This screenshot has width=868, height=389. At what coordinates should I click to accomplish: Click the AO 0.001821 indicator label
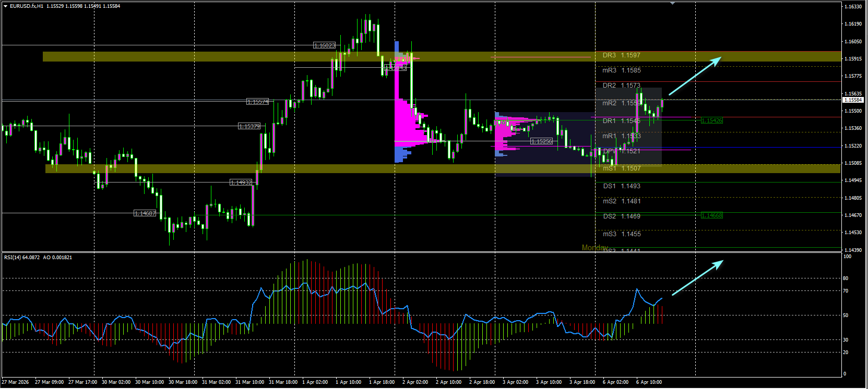[x=57, y=258]
